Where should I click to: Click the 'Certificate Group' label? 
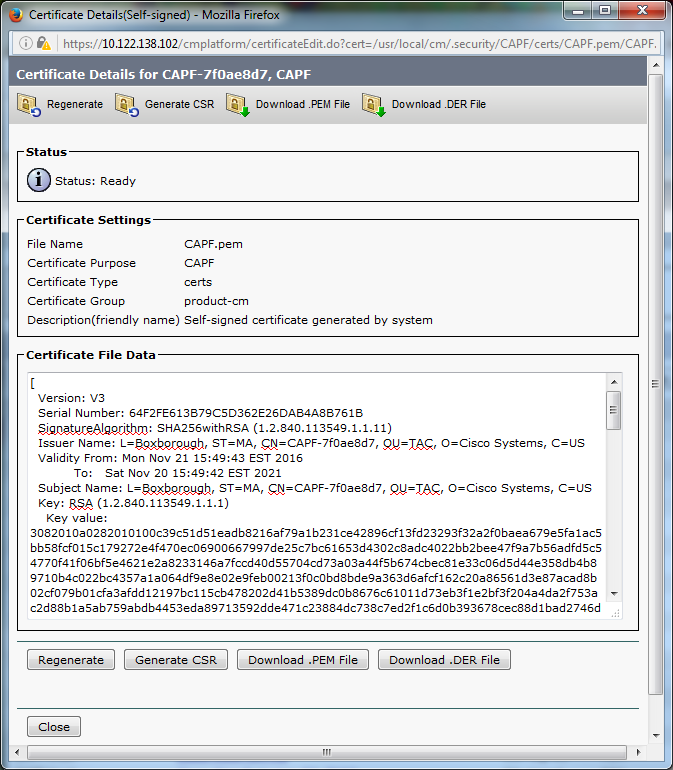click(x=76, y=301)
